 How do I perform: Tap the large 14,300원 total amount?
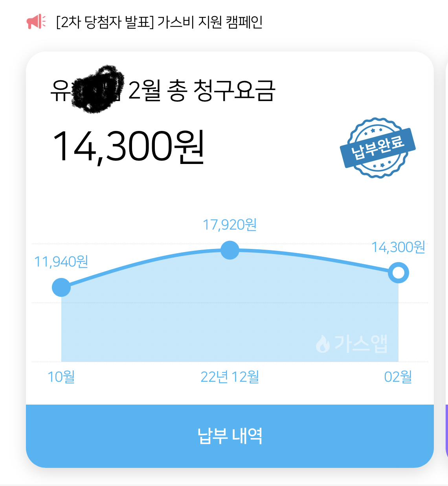(x=129, y=147)
